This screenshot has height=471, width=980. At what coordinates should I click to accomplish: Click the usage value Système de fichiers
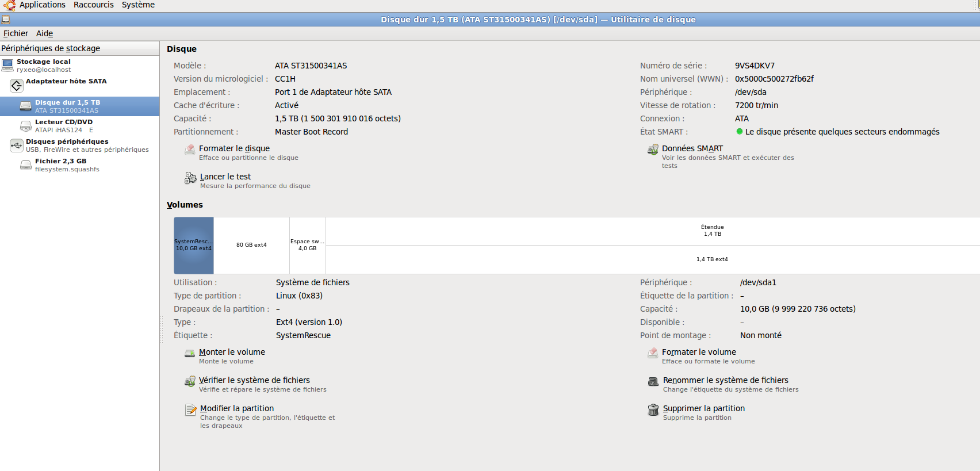tap(313, 282)
